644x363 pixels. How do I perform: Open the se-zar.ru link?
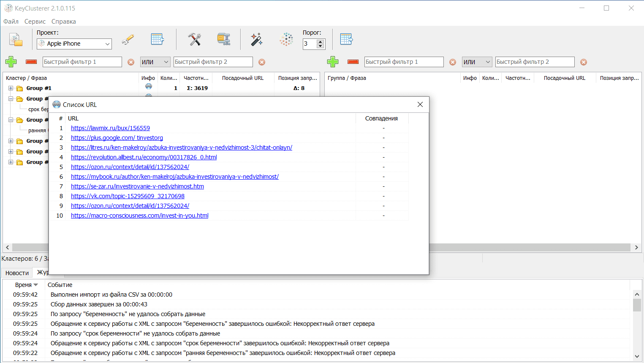click(137, 186)
